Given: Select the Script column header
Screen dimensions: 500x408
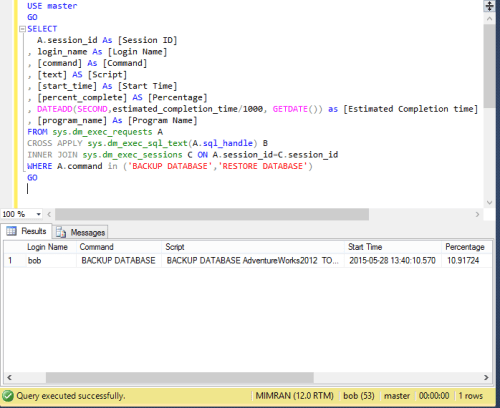Looking at the screenshot, I should (x=253, y=247).
